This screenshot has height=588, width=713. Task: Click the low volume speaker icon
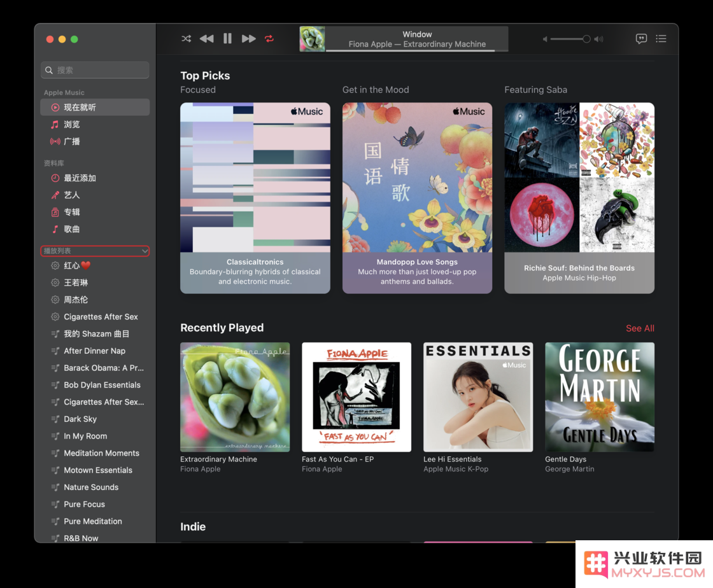point(545,39)
